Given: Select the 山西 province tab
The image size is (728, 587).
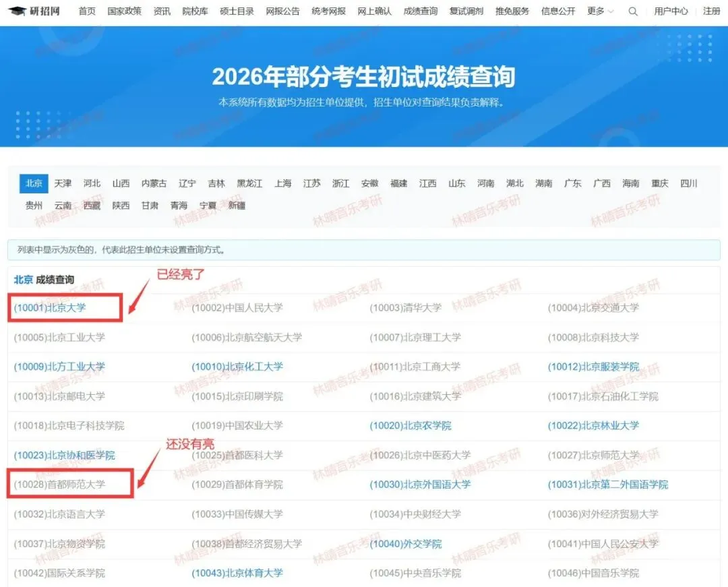Looking at the screenshot, I should pyautogui.click(x=121, y=183).
